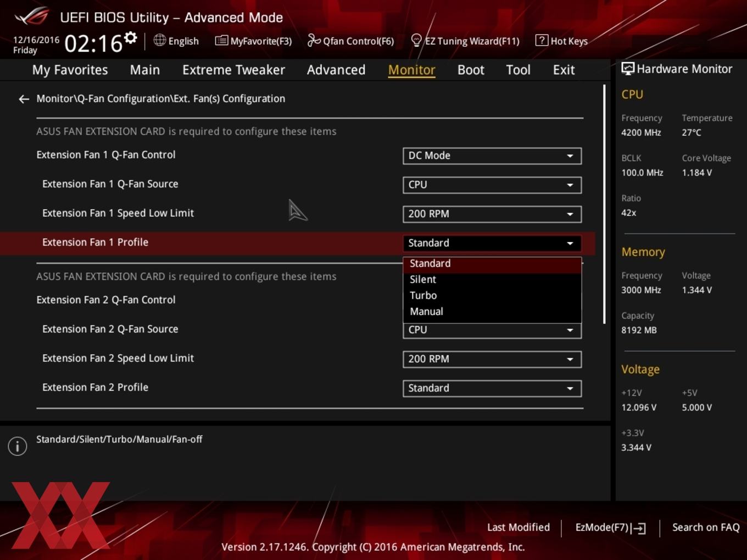Click the vertical scrollbar of settings list
The width and height of the screenshot is (747, 560).
coord(605,204)
